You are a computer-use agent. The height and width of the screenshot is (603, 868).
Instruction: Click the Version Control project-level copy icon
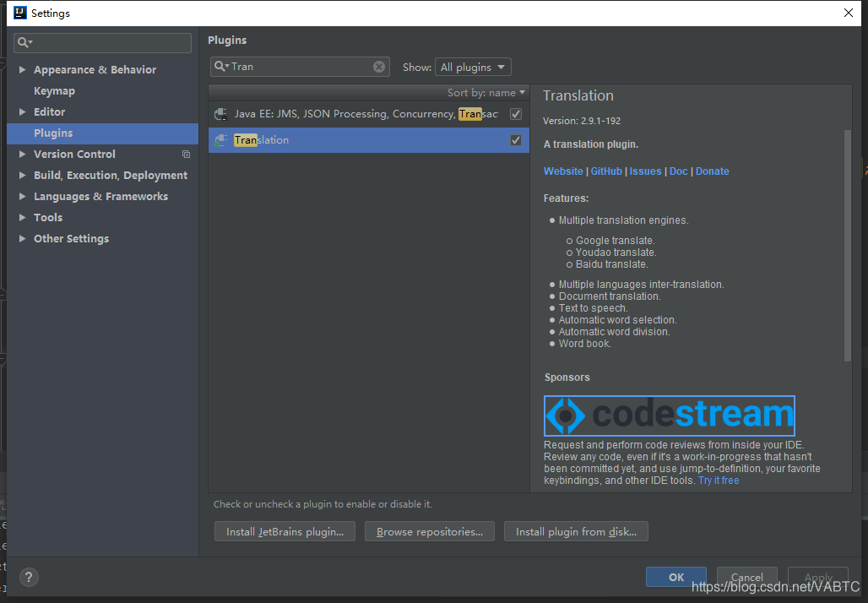[x=186, y=154]
